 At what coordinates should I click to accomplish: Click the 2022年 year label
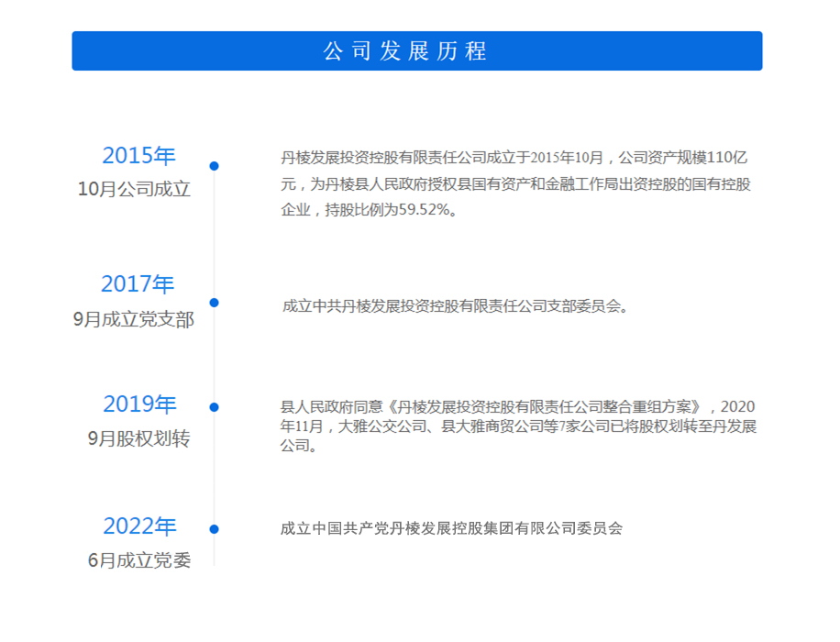pyautogui.click(x=139, y=526)
